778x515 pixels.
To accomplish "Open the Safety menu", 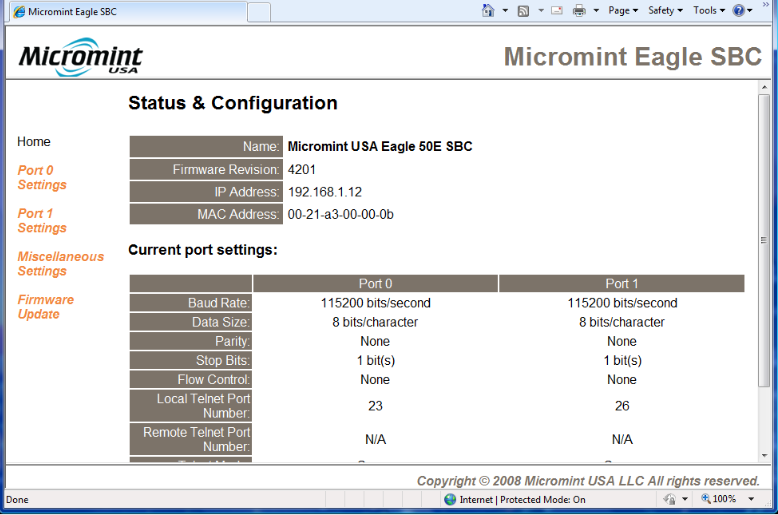I will (665, 11).
